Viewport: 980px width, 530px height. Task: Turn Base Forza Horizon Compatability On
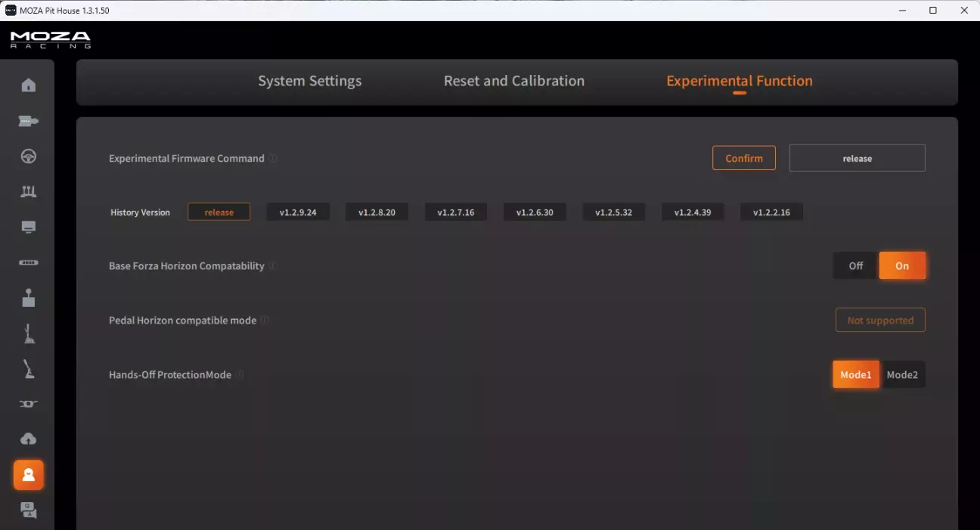tap(902, 266)
